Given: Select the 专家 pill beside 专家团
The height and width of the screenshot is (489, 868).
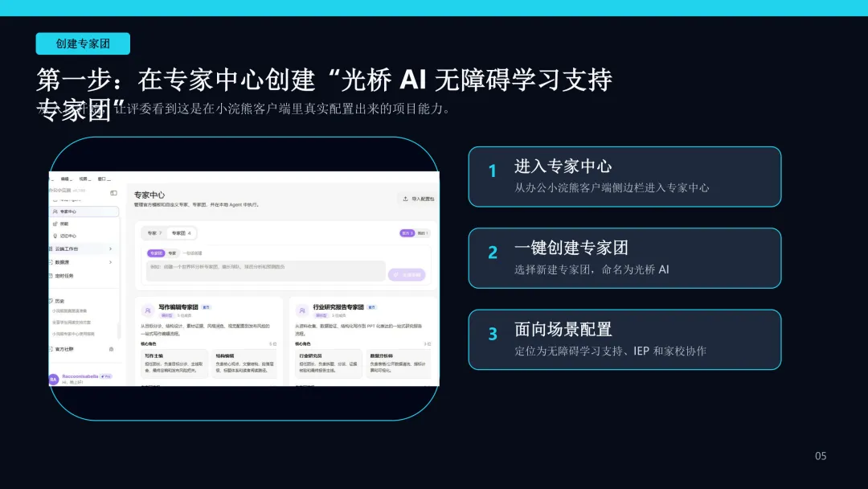Looking at the screenshot, I should coord(172,253).
